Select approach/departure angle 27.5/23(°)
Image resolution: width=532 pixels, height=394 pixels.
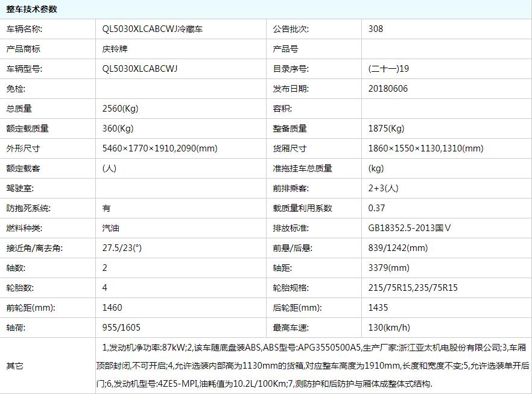point(122,248)
